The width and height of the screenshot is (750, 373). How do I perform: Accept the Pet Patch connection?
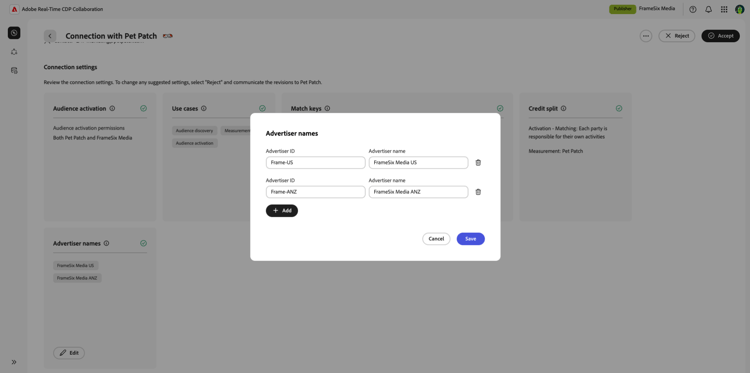coord(720,36)
